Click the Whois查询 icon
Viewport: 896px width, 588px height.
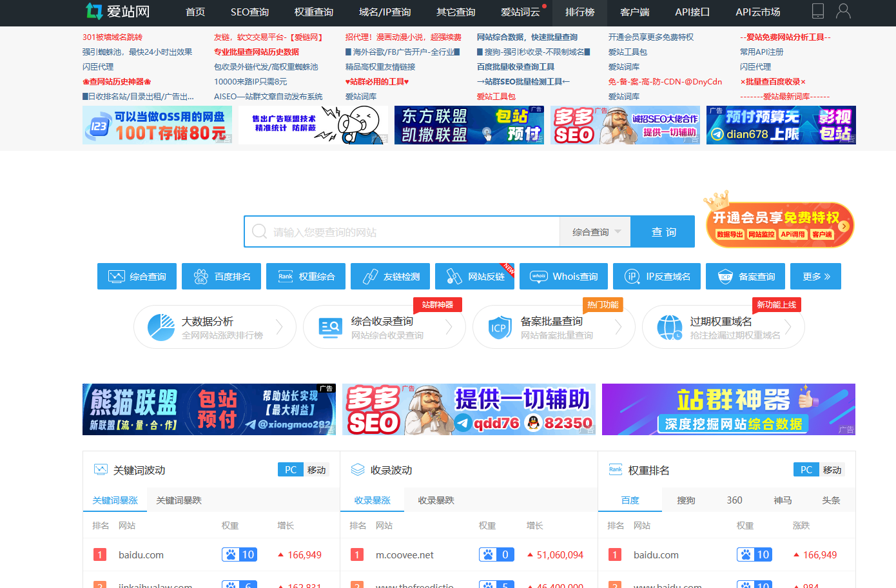[539, 277]
